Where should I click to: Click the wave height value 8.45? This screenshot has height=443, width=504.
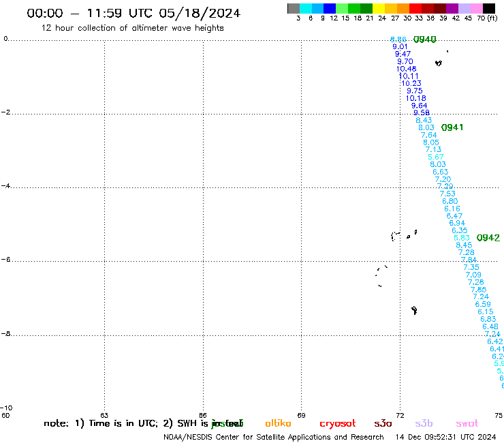tap(464, 245)
